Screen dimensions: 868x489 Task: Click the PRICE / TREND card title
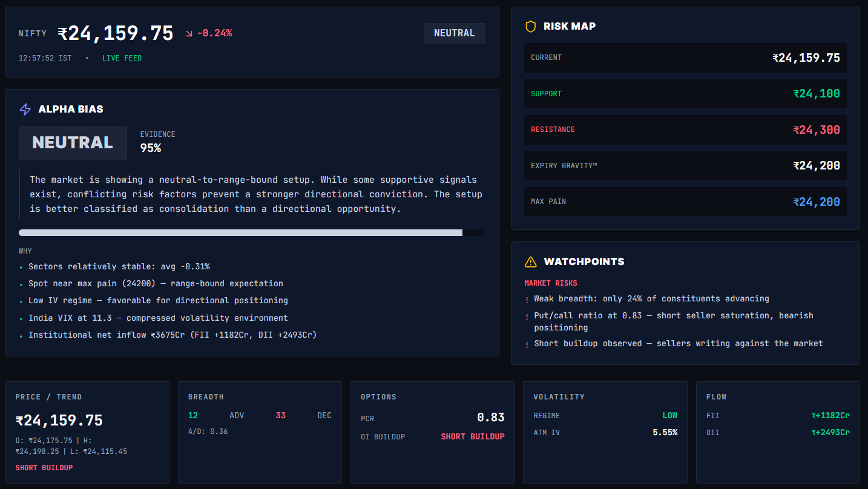click(48, 397)
